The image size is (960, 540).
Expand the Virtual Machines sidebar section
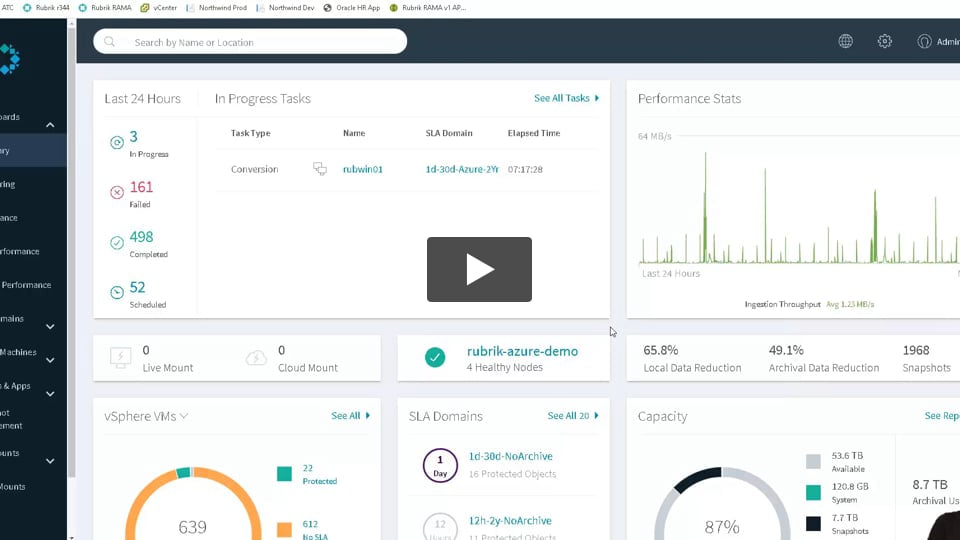point(50,361)
